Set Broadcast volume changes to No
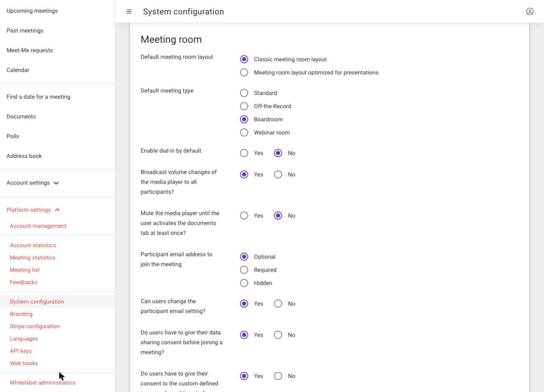 point(278,174)
